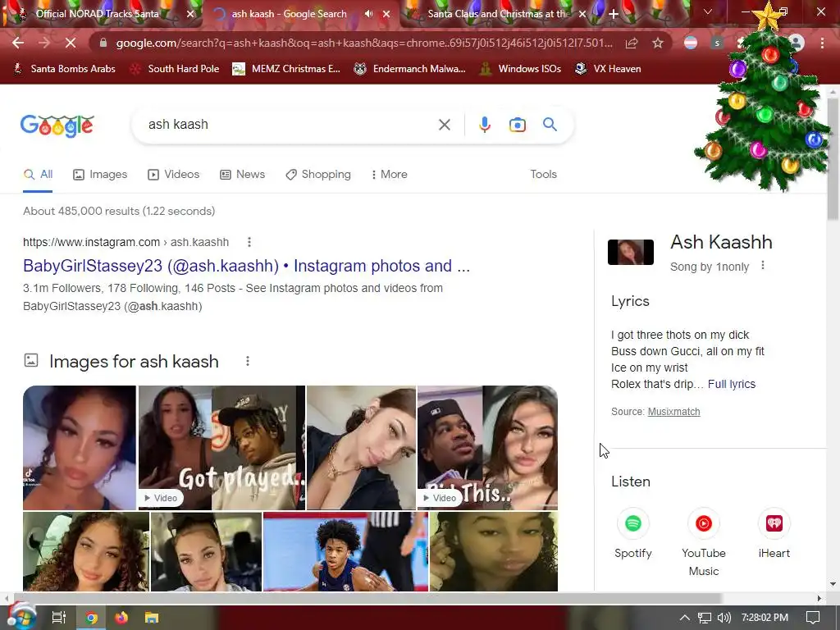Open File Explorer from taskbar
The height and width of the screenshot is (630, 840).
pos(152,618)
